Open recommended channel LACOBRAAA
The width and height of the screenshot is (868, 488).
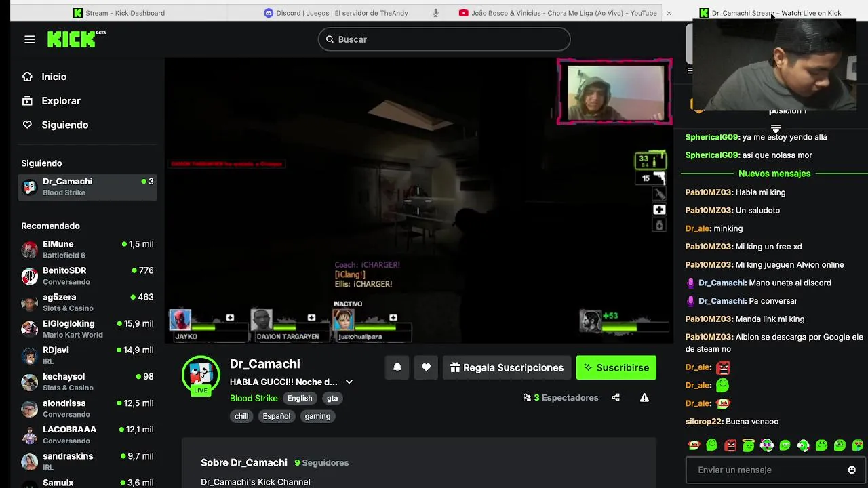(88, 434)
